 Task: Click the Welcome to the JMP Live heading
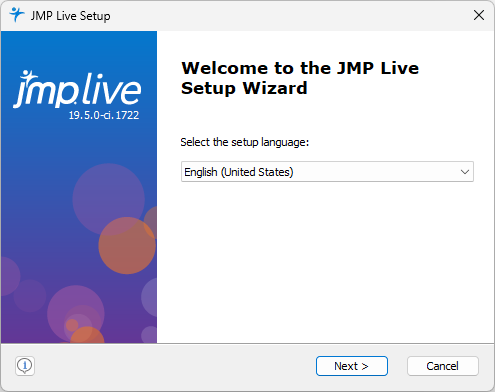click(300, 78)
